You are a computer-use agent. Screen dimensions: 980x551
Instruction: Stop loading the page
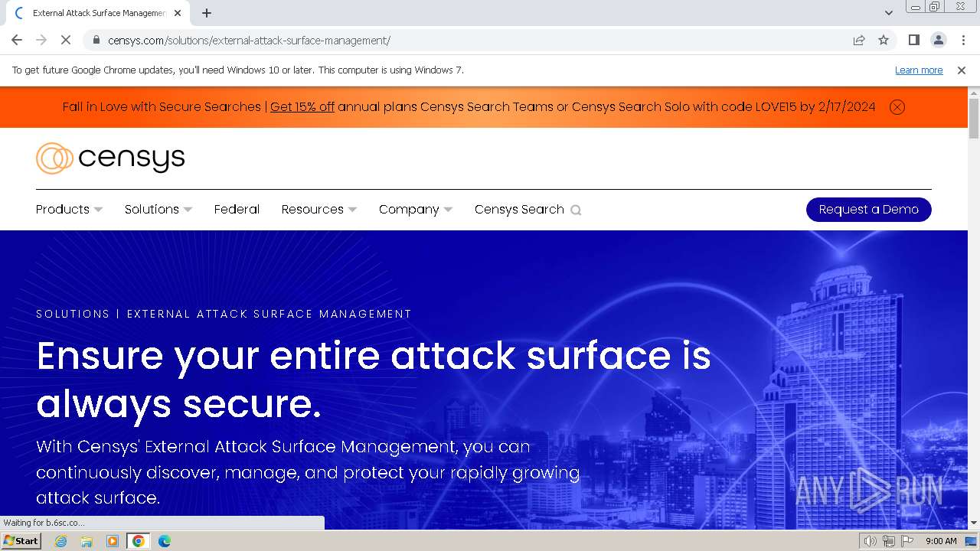point(66,40)
